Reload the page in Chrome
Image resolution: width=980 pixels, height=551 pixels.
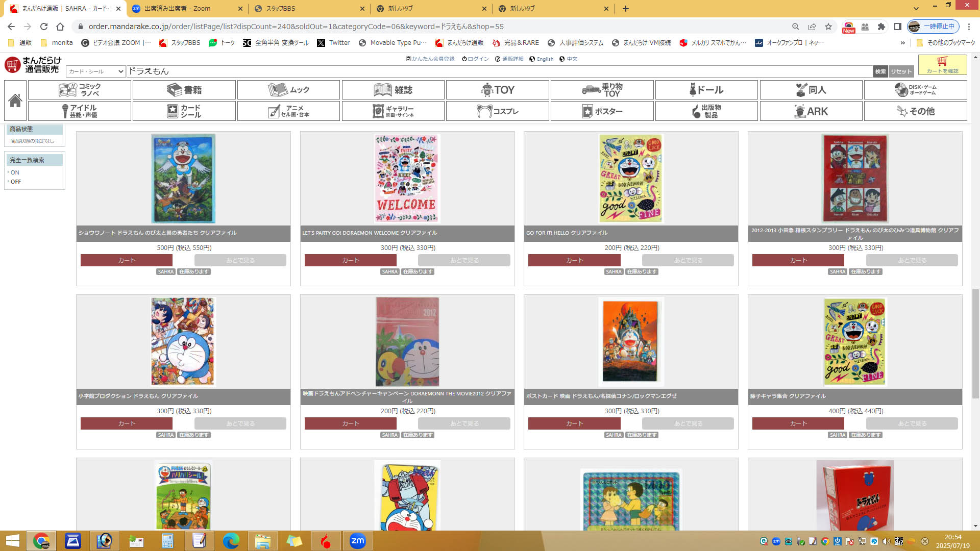pyautogui.click(x=44, y=27)
